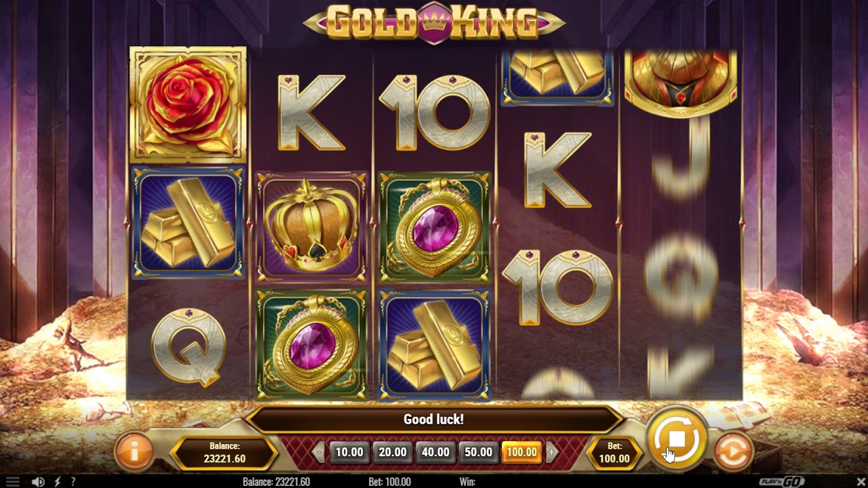The width and height of the screenshot is (868, 488).
Task: Click the red rose symbol
Action: [x=188, y=105]
